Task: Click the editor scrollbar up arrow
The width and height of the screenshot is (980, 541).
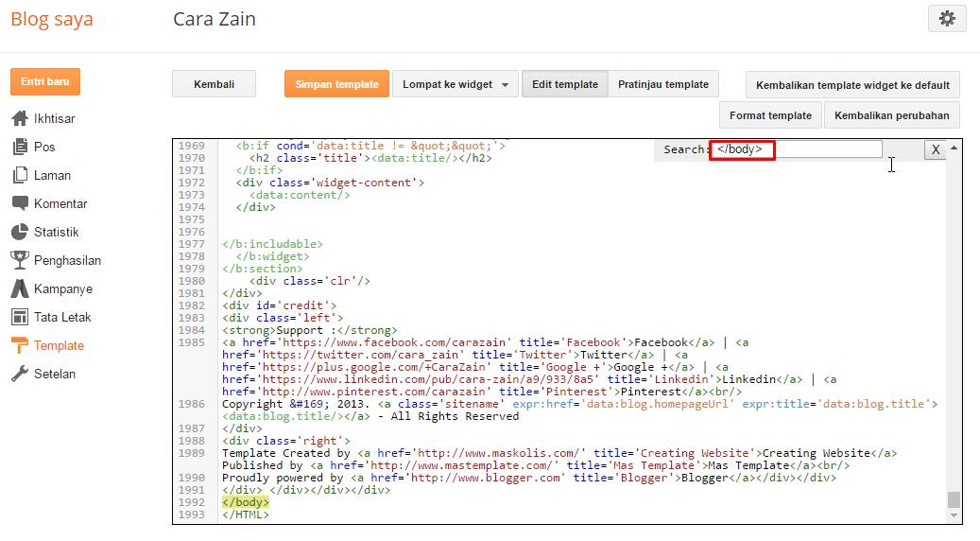Action: tap(954, 148)
